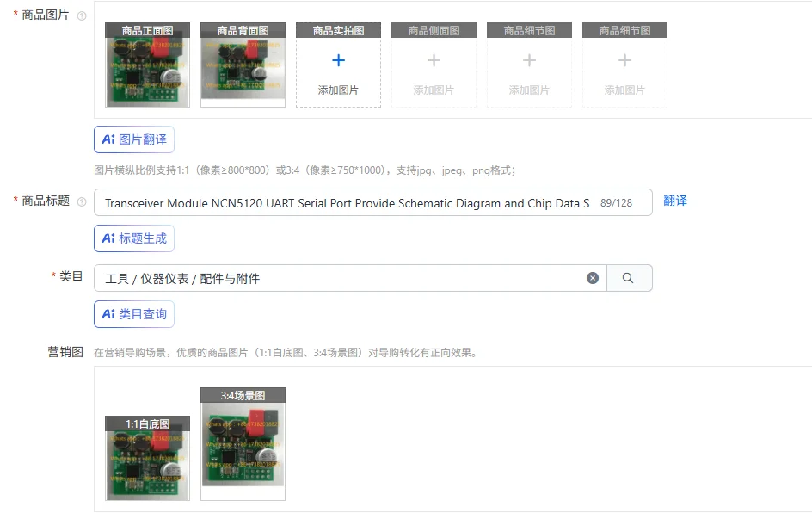Screen dimensions: 812x513
Task: Click the 商品侧面图 slot header label
Action: click(434, 31)
